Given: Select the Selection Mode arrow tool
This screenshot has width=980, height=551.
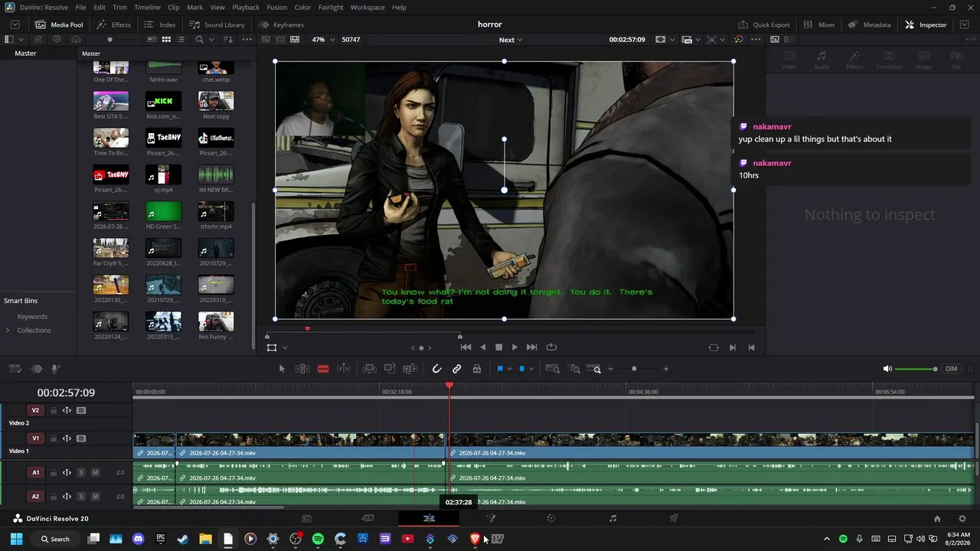Looking at the screenshot, I should coord(282,369).
